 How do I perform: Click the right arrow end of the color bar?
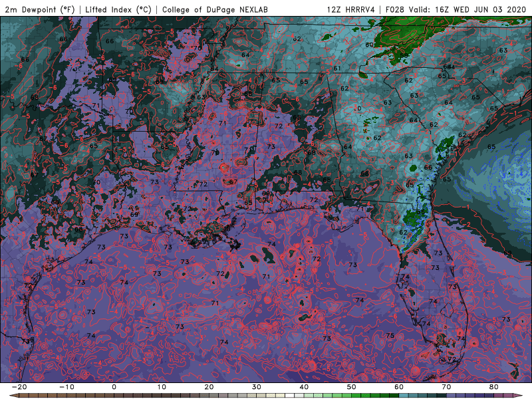pyautogui.click(x=519, y=396)
